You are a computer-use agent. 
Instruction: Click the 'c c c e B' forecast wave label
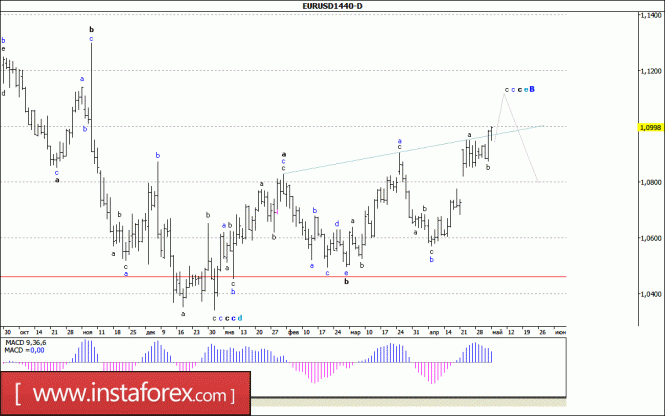[x=520, y=89]
